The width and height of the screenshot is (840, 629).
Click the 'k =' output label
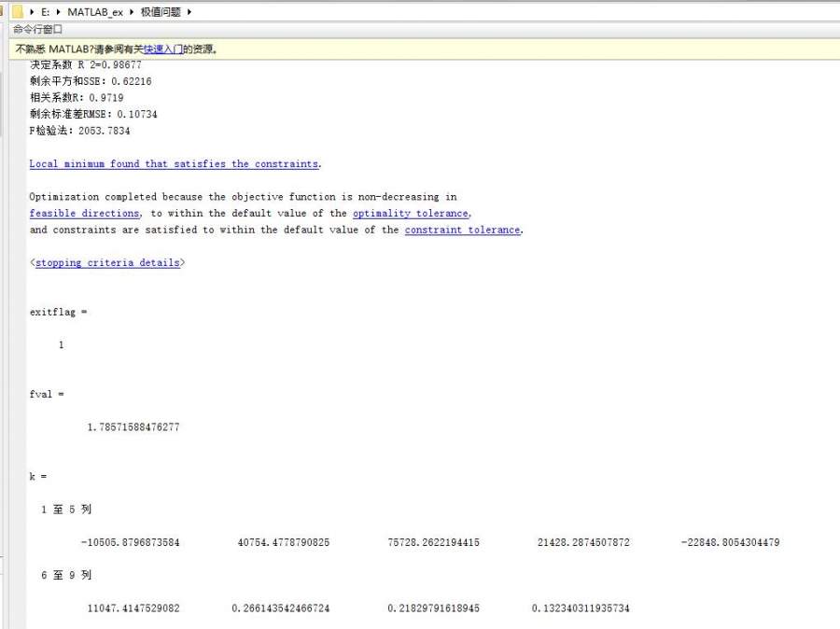tap(38, 476)
